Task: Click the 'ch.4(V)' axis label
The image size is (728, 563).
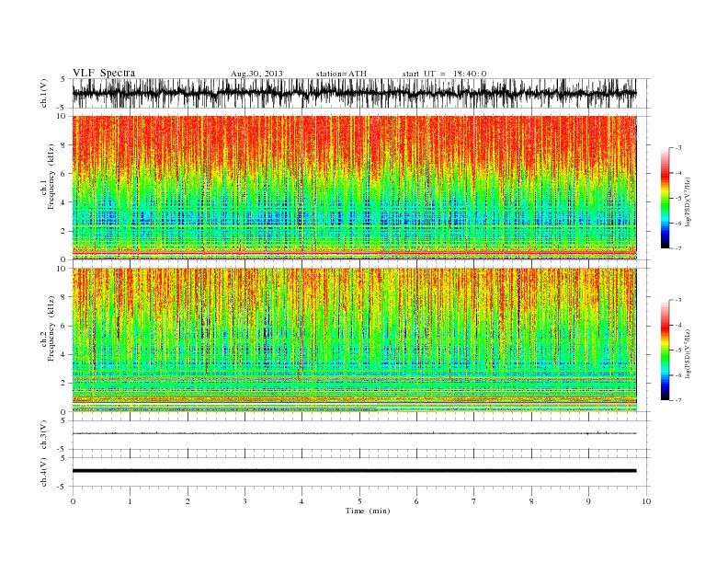Action: click(44, 472)
